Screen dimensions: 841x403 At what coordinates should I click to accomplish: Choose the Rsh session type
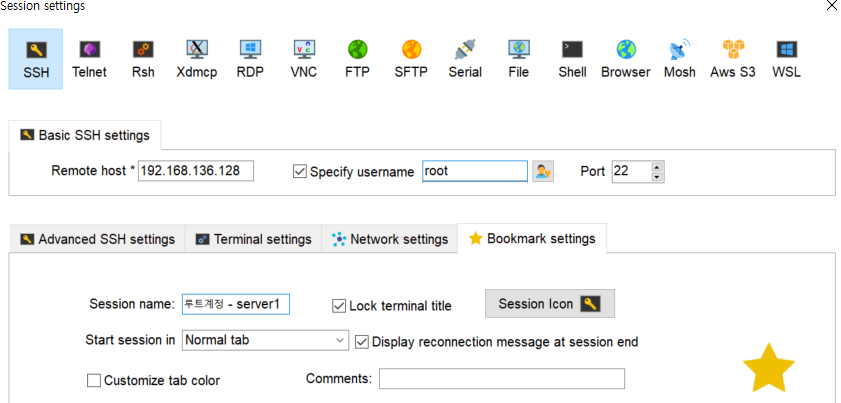[x=143, y=59]
